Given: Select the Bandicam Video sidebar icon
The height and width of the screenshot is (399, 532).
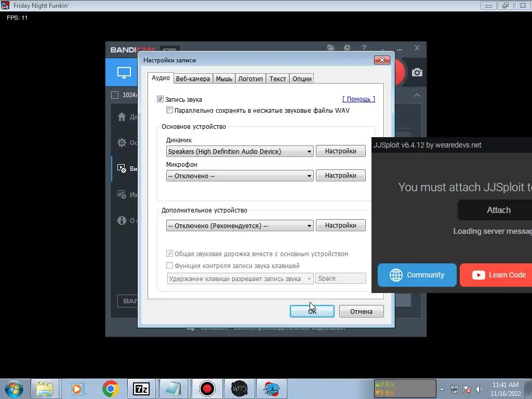Looking at the screenshot, I should [122, 168].
